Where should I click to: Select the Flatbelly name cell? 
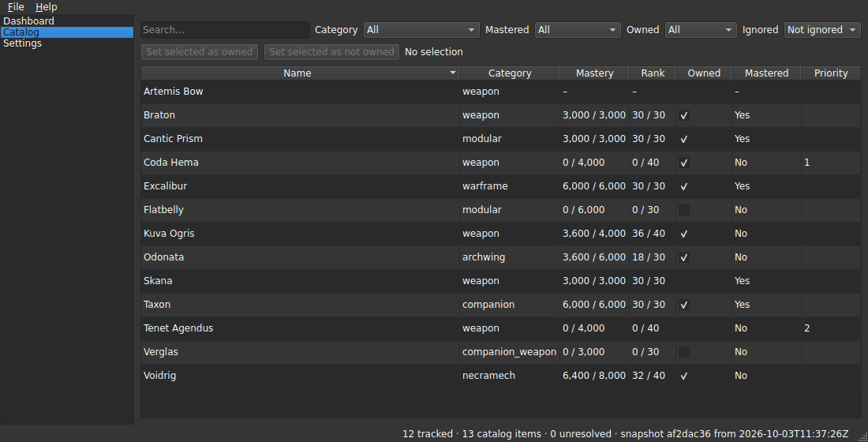300,210
